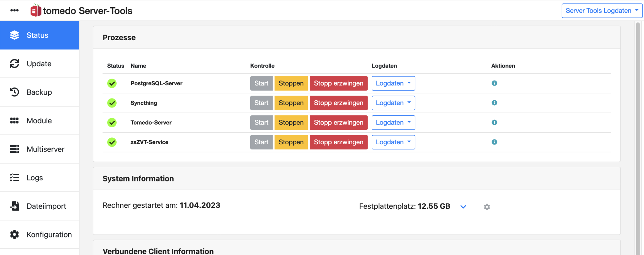The height and width of the screenshot is (255, 644).
Task: Start the zsZVT-Service process
Action: coord(261,142)
